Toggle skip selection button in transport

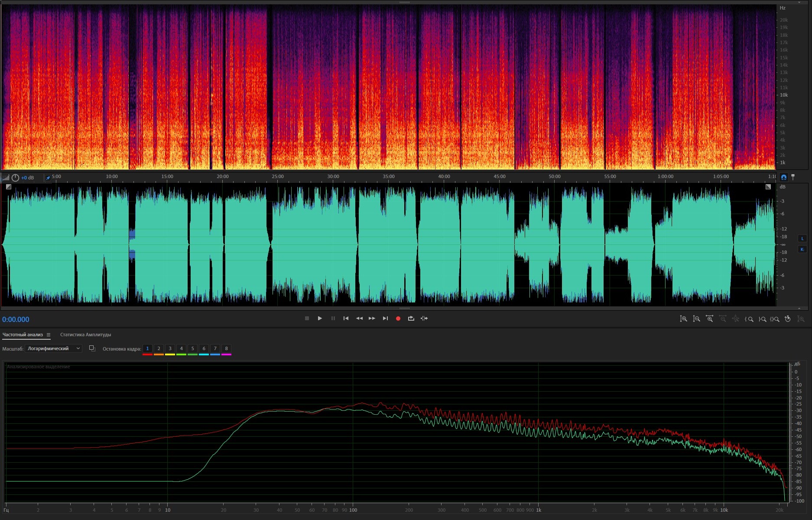tap(424, 318)
